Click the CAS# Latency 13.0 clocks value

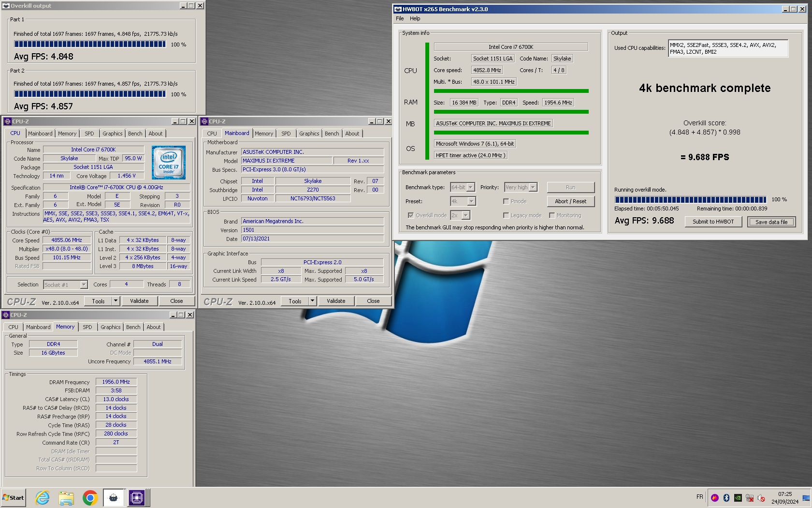tap(116, 399)
